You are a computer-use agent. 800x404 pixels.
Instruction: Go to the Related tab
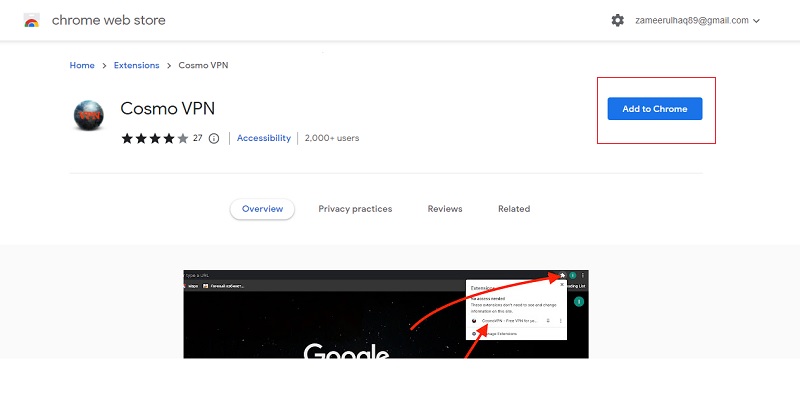click(x=514, y=209)
